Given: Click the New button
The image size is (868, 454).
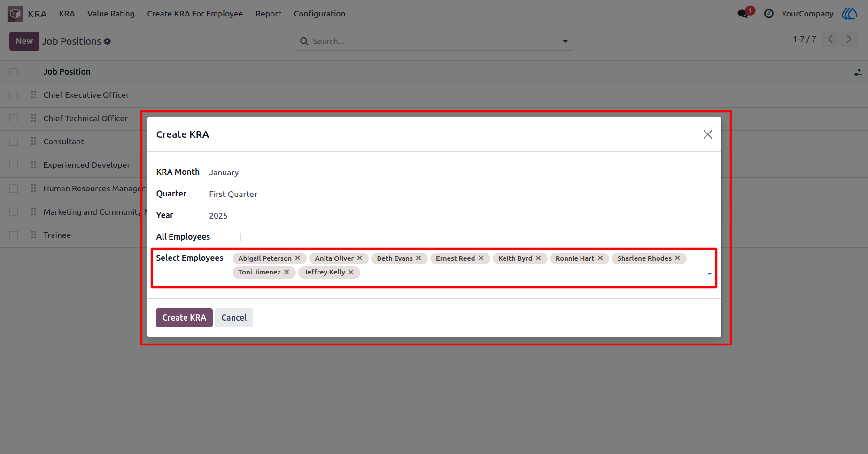Looking at the screenshot, I should point(24,41).
